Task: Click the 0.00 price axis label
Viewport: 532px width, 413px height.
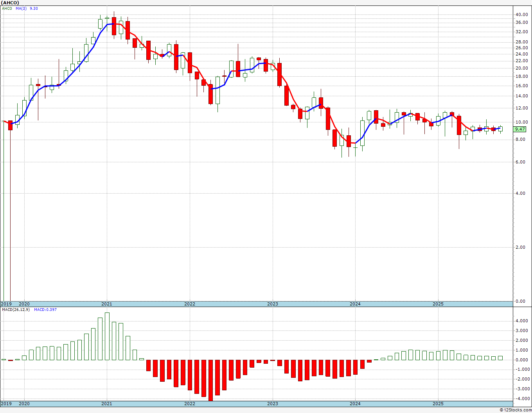Action: 521,301
